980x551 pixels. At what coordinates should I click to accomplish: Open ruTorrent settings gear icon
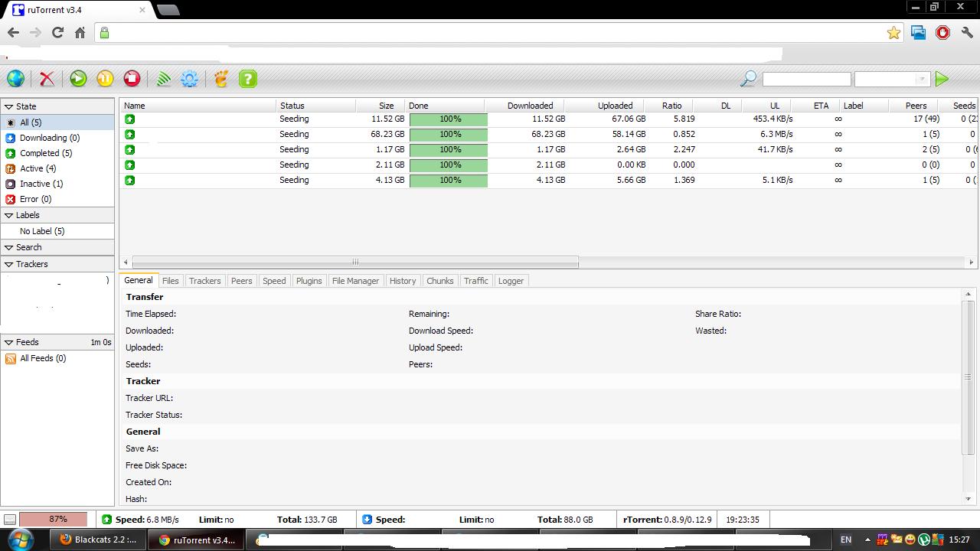(x=189, y=78)
